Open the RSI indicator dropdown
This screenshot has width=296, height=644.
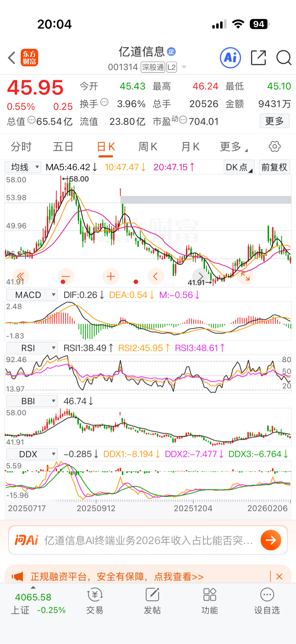(32, 348)
